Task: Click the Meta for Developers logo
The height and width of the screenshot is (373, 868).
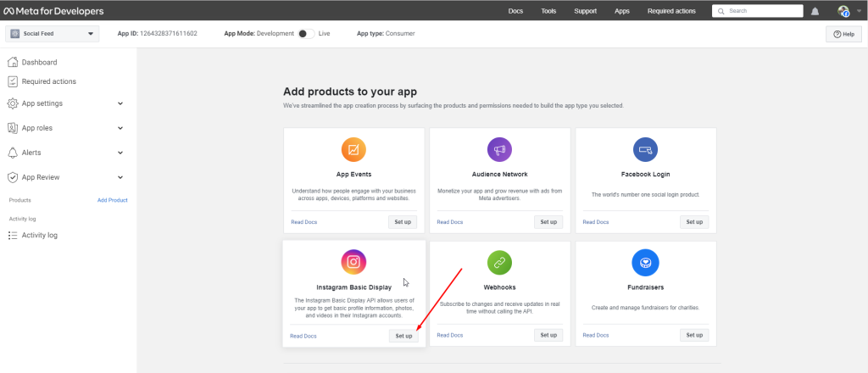Action: (x=53, y=10)
